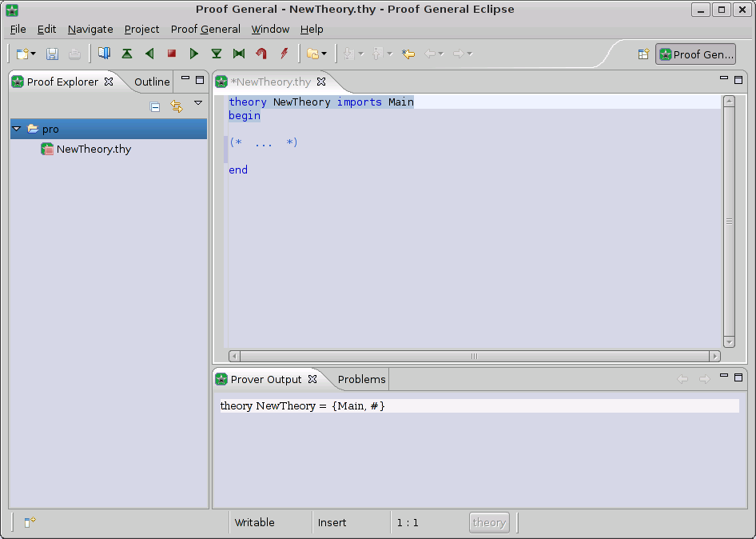Click the green bowtie goto-cursor icon
Image resolution: width=756 pixels, height=539 pixels.
[x=239, y=54]
